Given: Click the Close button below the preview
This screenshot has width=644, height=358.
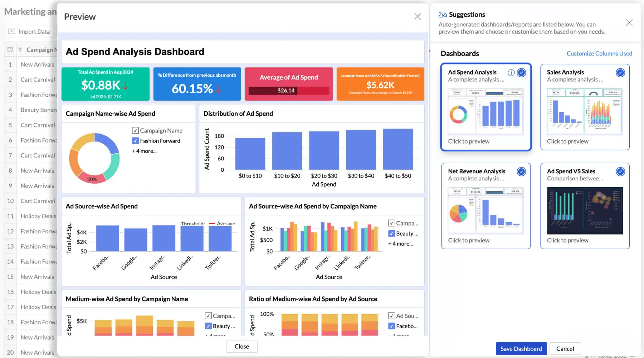Looking at the screenshot, I should coord(241,347).
